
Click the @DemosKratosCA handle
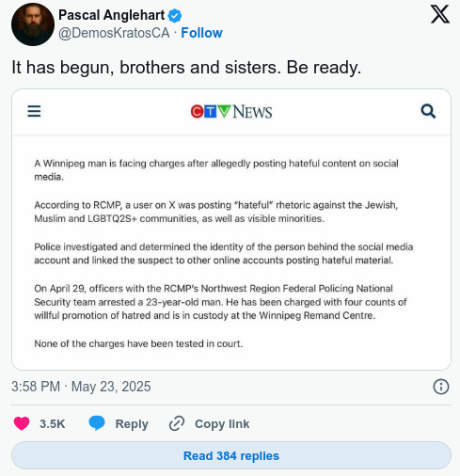point(114,33)
